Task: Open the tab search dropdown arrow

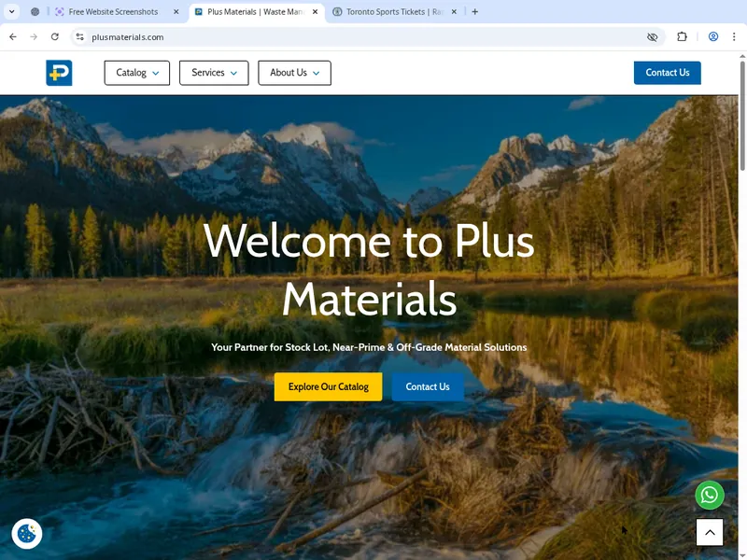Action: click(12, 12)
